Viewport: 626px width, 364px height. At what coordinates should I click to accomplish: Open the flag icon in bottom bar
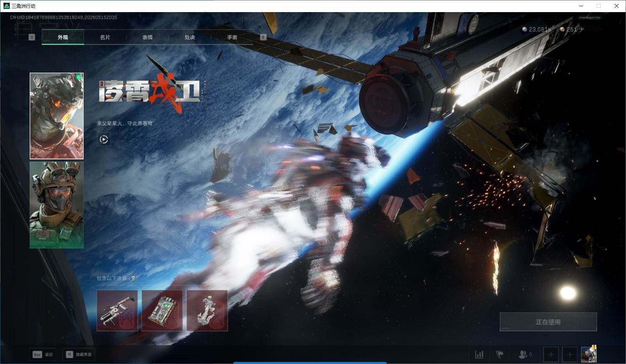click(x=499, y=355)
